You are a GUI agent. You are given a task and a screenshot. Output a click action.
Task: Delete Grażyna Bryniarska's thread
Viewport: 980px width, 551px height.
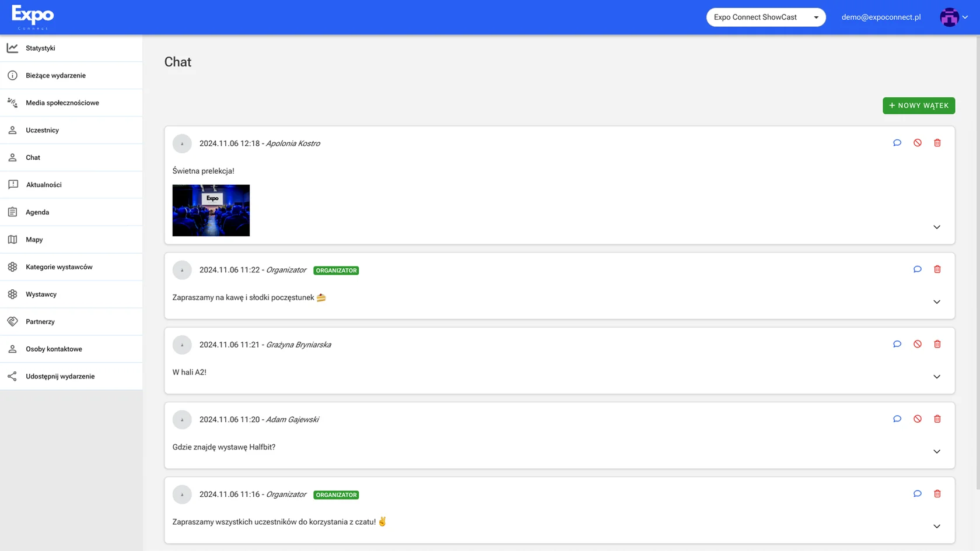pos(937,344)
